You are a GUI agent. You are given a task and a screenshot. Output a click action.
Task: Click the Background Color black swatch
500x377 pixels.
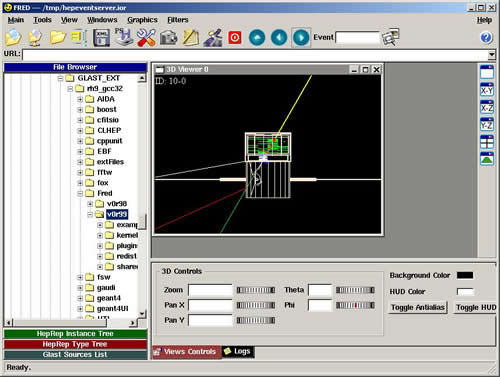465,275
